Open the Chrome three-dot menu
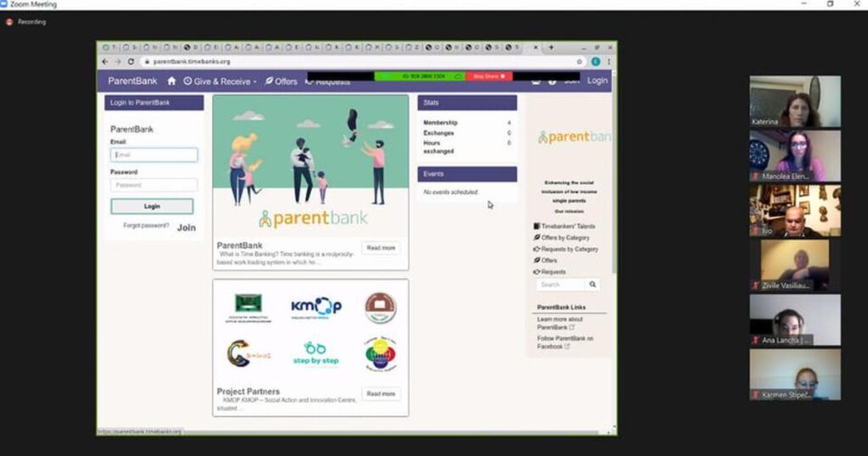Image resolution: width=868 pixels, height=456 pixels. 609,62
